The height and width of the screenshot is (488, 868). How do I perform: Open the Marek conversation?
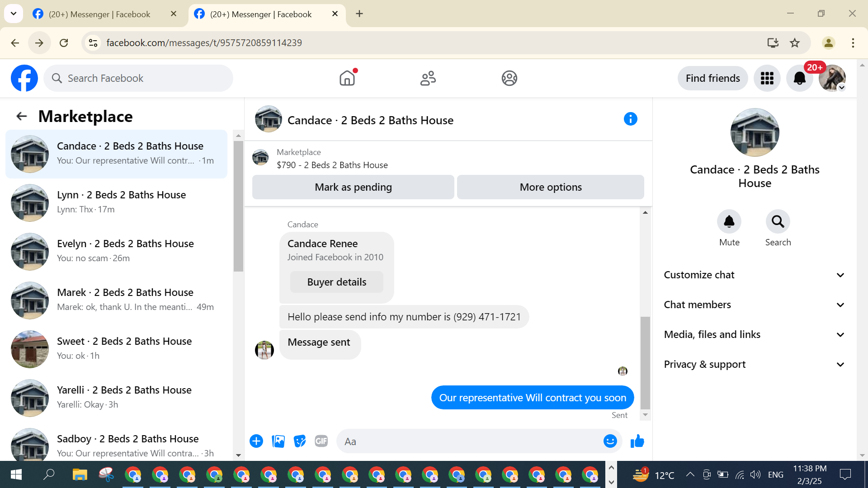[117, 300]
